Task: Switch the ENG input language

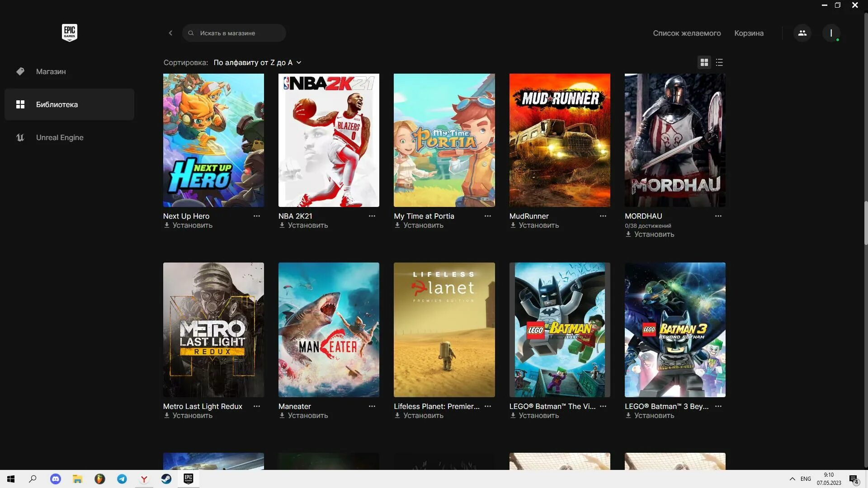Action: 806,479
